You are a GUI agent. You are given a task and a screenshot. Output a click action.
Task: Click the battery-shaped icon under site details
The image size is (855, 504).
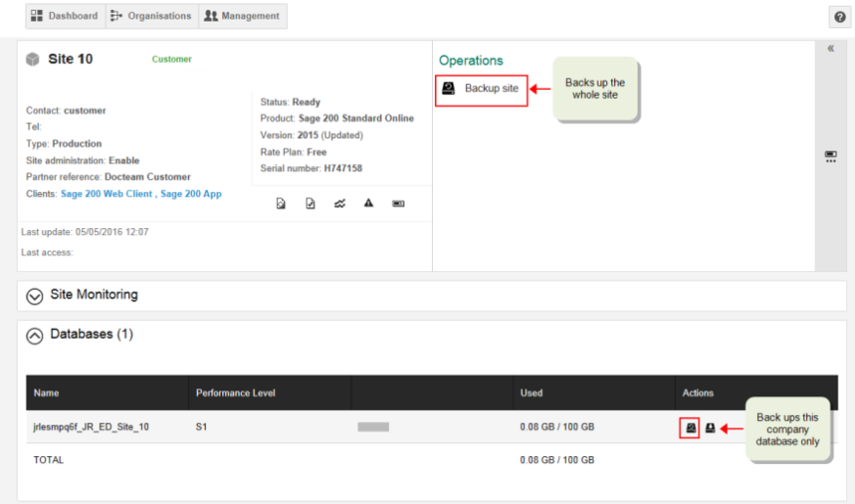(398, 204)
